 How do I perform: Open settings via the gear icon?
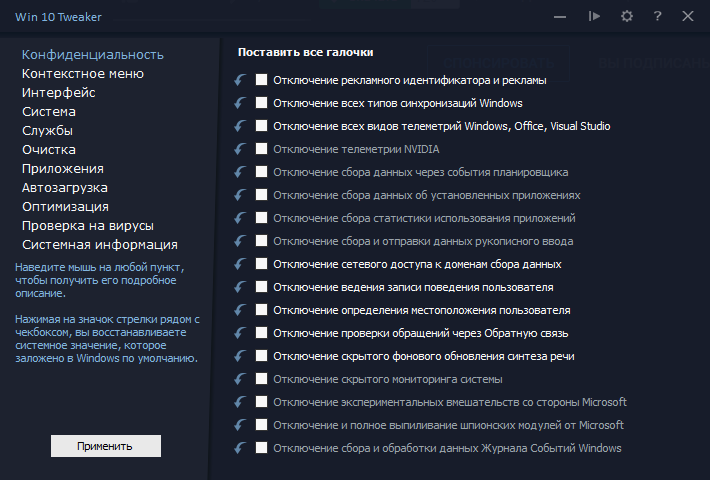pyautogui.click(x=627, y=16)
